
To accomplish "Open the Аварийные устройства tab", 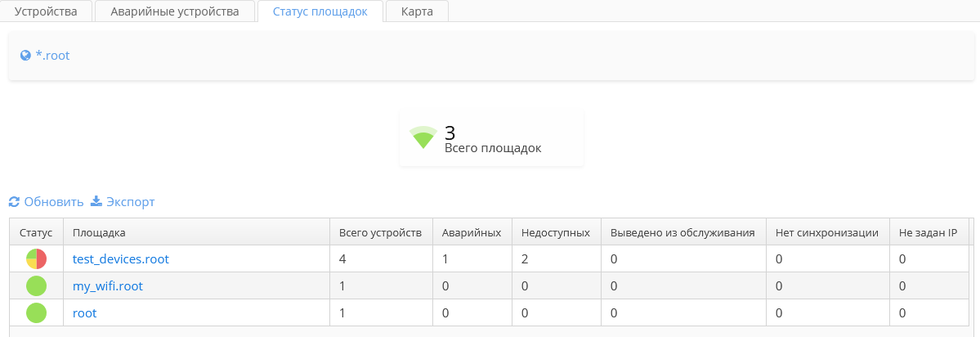I will point(173,11).
